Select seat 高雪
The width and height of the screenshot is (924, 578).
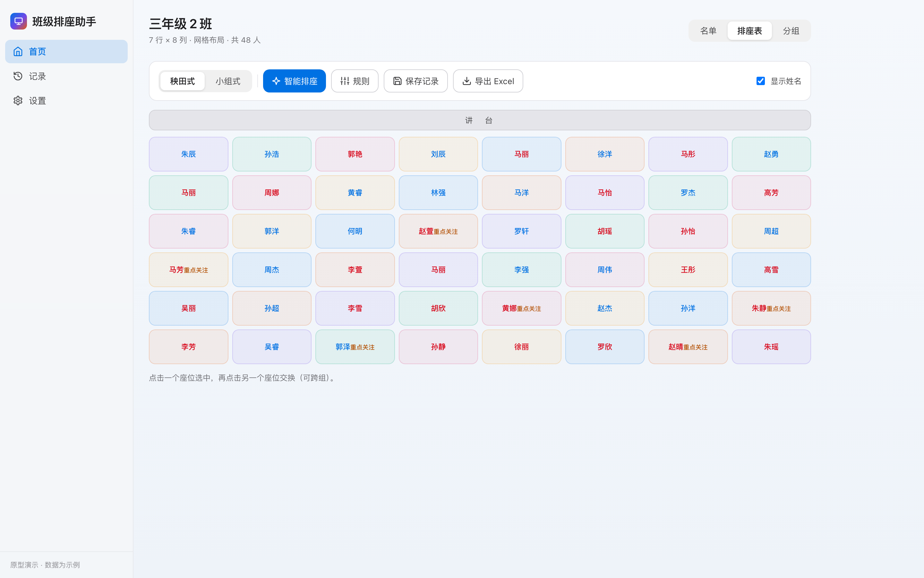pyautogui.click(x=771, y=270)
